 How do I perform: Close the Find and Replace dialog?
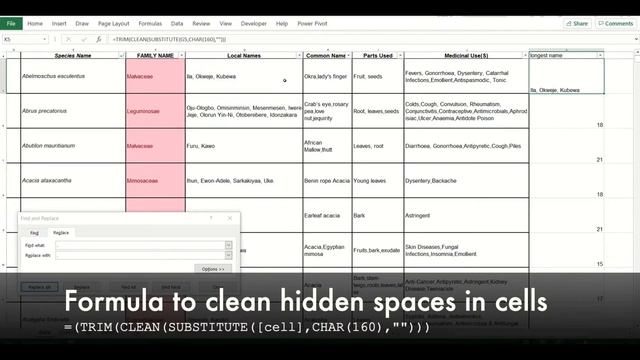pyautogui.click(x=230, y=218)
